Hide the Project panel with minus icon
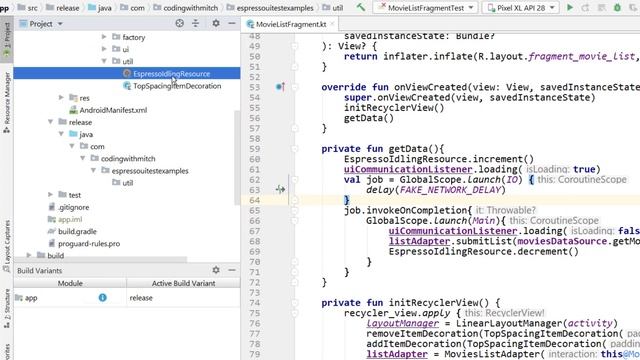640x360 pixels. pyautogui.click(x=232, y=24)
